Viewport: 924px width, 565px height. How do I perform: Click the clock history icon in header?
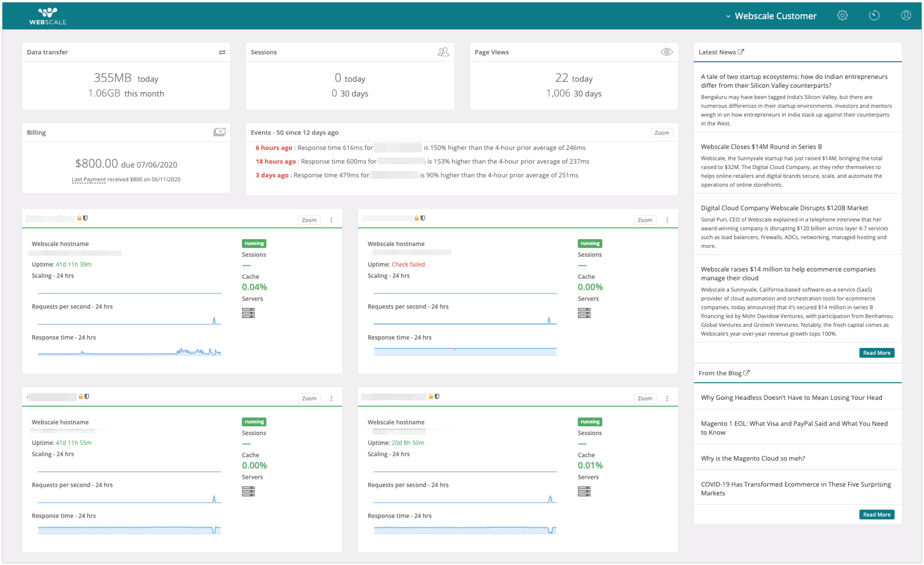point(874,16)
